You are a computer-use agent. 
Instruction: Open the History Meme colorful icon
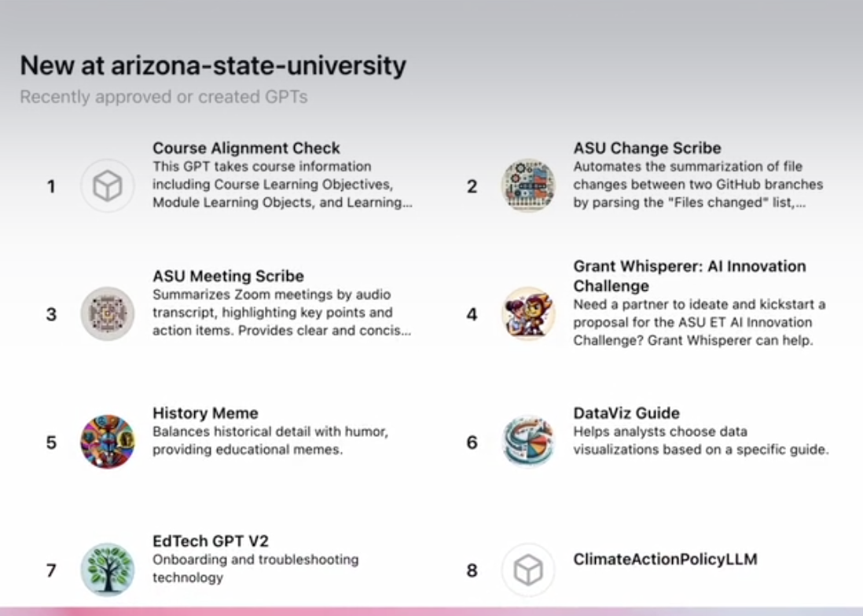(108, 442)
